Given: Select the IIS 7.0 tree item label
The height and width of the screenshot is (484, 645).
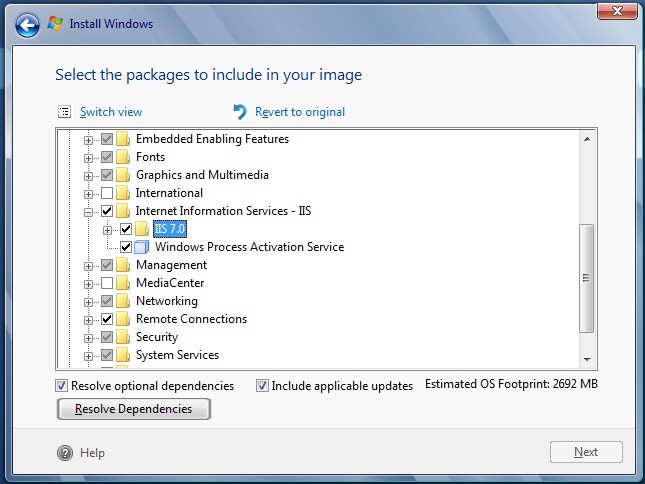Looking at the screenshot, I should click(x=170, y=229).
